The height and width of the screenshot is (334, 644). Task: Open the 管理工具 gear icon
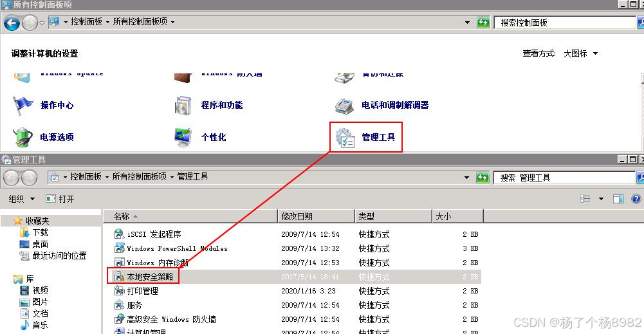coord(345,138)
